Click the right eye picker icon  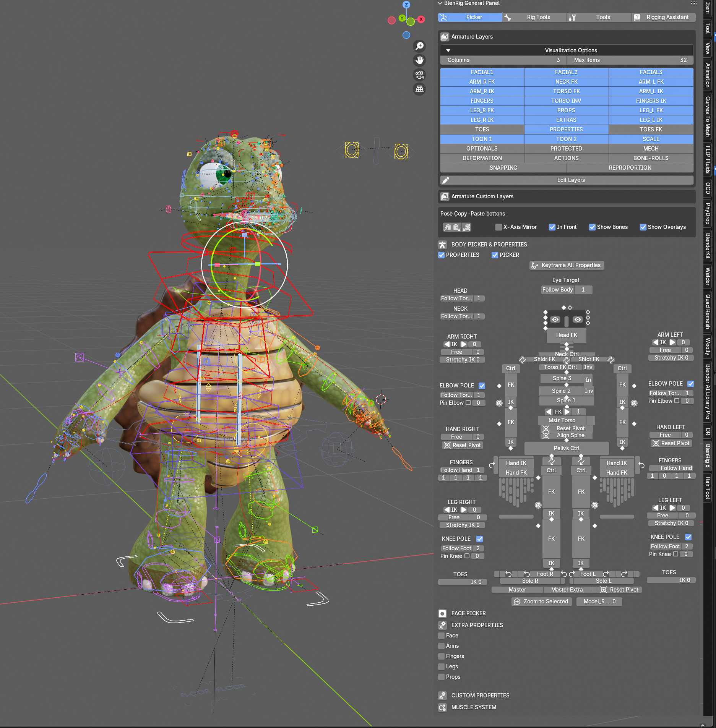tap(578, 319)
